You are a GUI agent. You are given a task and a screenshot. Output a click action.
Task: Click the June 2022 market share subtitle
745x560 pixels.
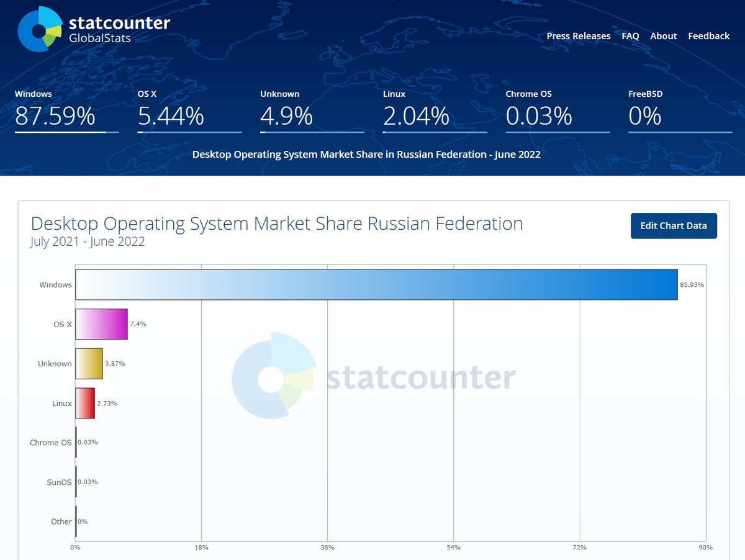[x=366, y=154]
